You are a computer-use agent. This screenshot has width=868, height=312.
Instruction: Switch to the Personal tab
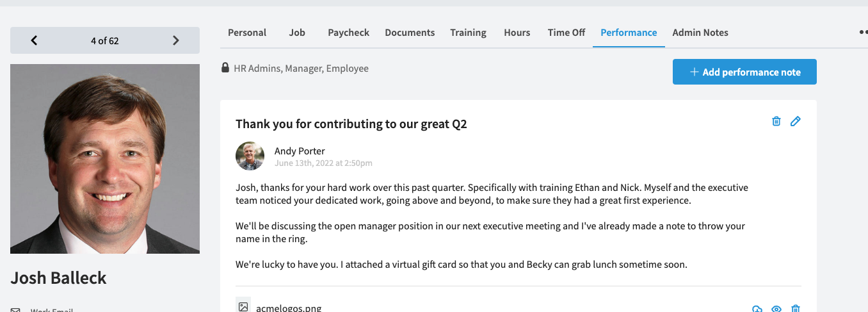click(x=247, y=33)
